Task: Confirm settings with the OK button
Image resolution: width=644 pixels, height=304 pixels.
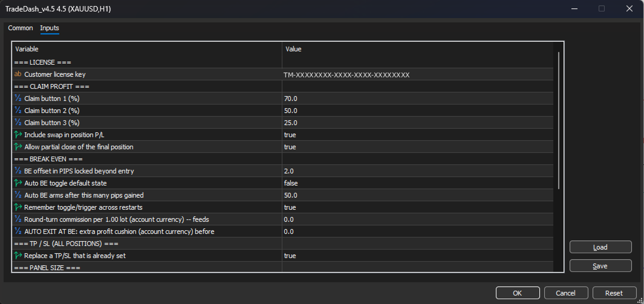Action: (x=518, y=293)
